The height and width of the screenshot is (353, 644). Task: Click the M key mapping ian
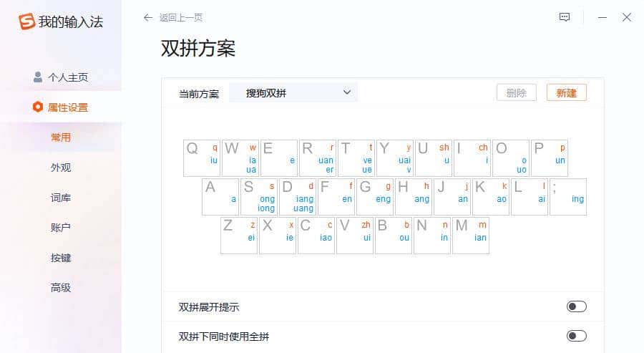tap(470, 236)
